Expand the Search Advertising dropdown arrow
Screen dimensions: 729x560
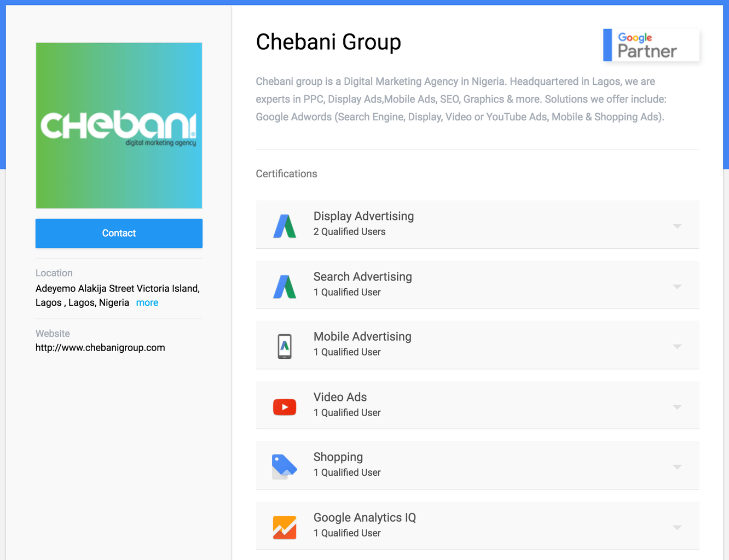677,287
